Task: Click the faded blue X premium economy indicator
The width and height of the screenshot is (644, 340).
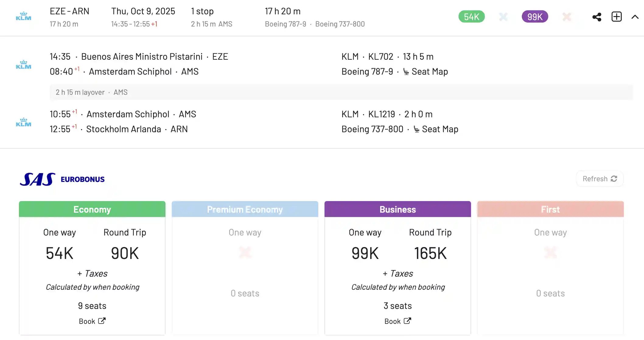Action: [x=503, y=17]
